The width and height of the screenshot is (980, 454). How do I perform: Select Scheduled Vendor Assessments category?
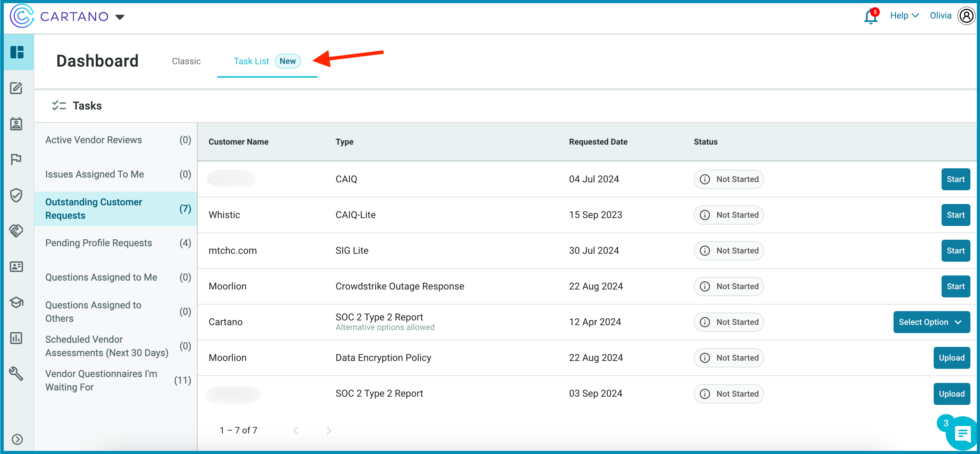[116, 346]
